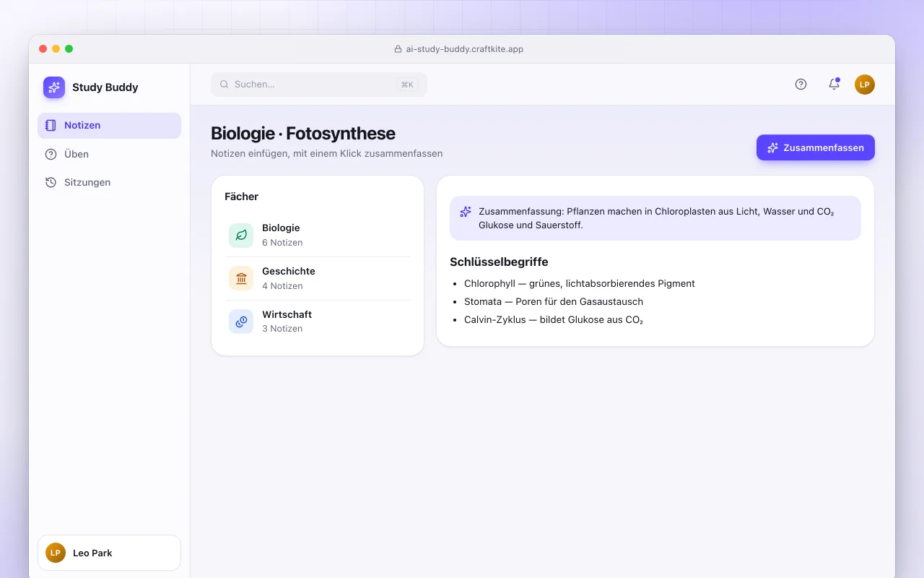Click the search magnifier icon

[x=225, y=85]
